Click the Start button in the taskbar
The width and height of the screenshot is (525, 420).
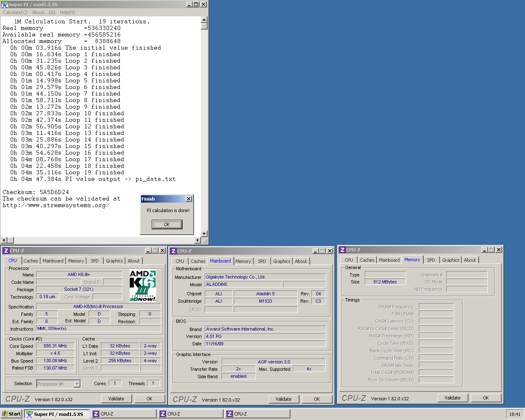[11, 414]
